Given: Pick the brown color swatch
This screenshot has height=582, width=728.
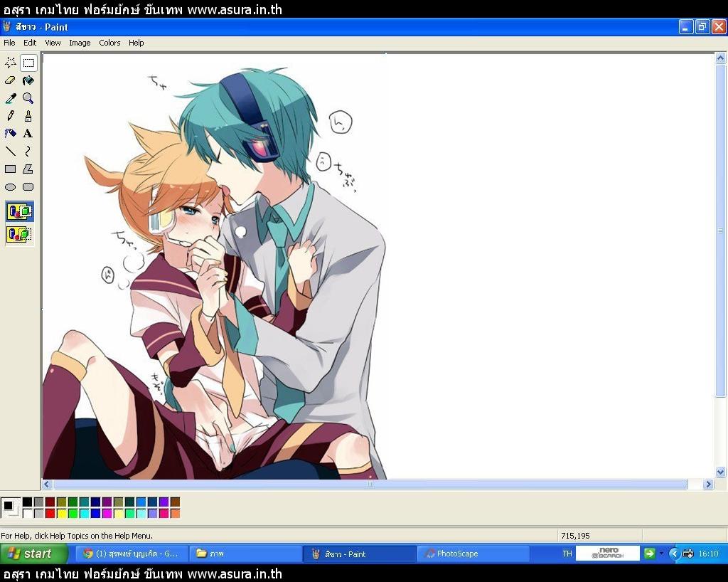Looking at the screenshot, I should click(x=175, y=502).
